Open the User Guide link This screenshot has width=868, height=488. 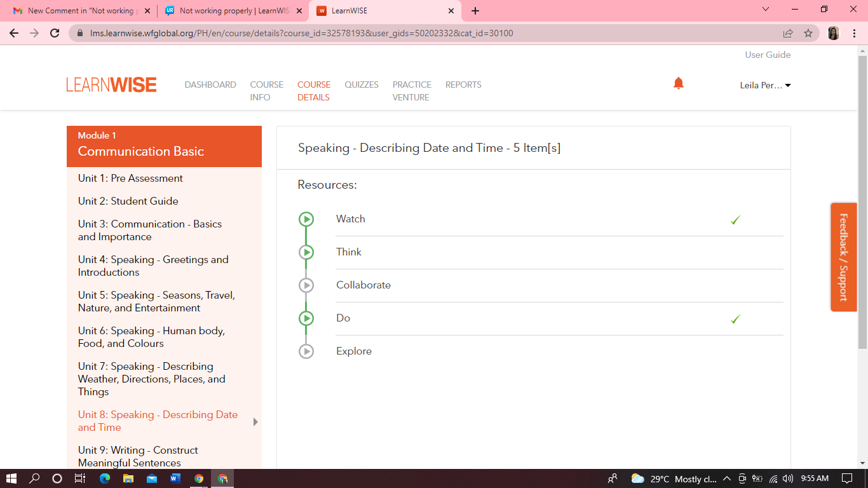(768, 55)
